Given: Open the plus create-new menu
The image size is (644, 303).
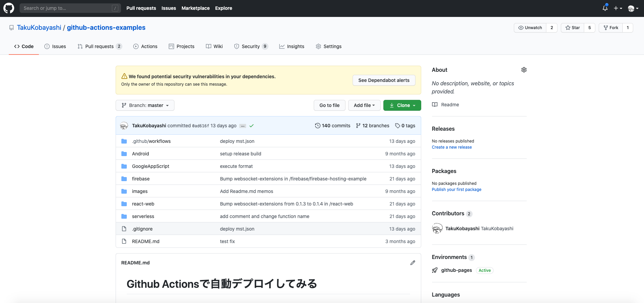Looking at the screenshot, I should point(618,8).
